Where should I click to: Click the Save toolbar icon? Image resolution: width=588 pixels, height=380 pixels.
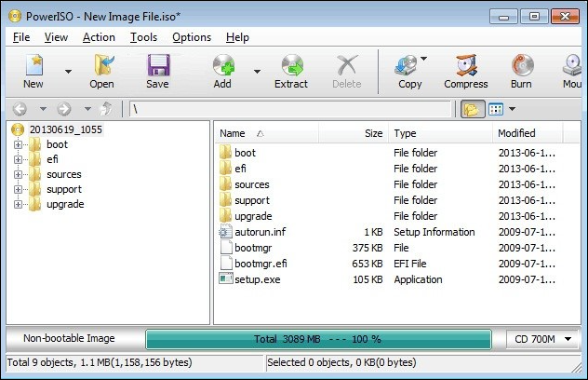click(157, 70)
